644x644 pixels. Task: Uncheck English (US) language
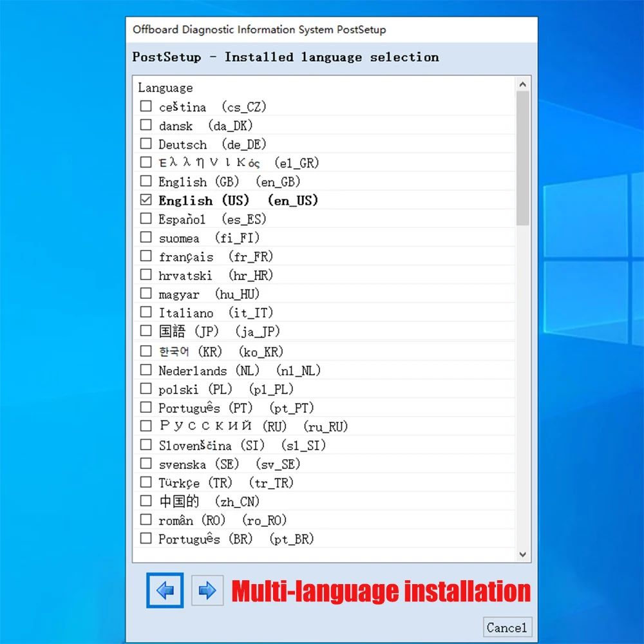pyautogui.click(x=146, y=200)
